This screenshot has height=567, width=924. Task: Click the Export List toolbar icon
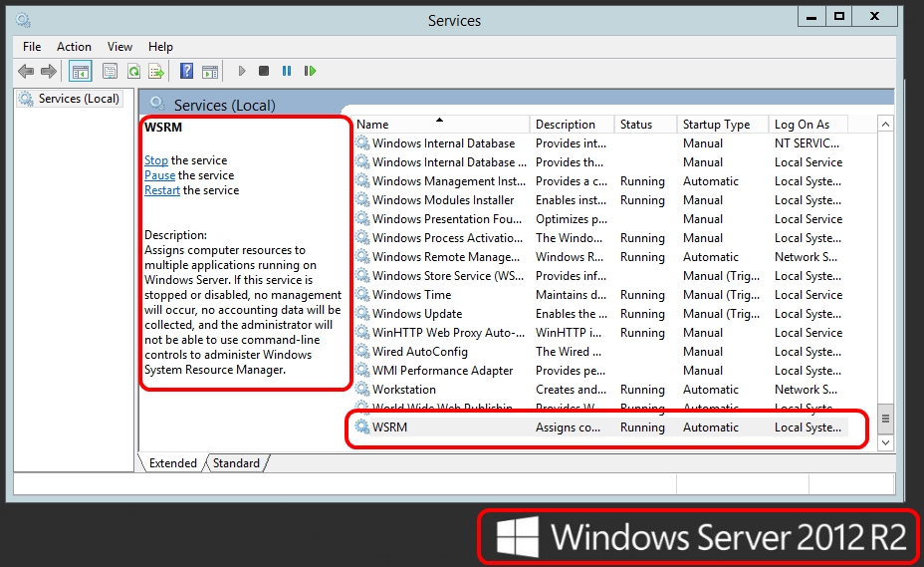pyautogui.click(x=156, y=72)
